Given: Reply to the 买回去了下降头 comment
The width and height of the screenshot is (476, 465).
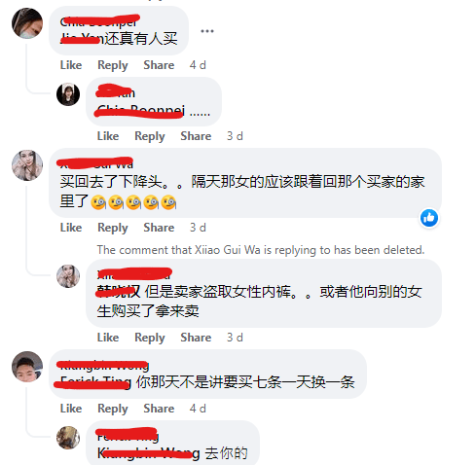Looking at the screenshot, I should 113,228.
